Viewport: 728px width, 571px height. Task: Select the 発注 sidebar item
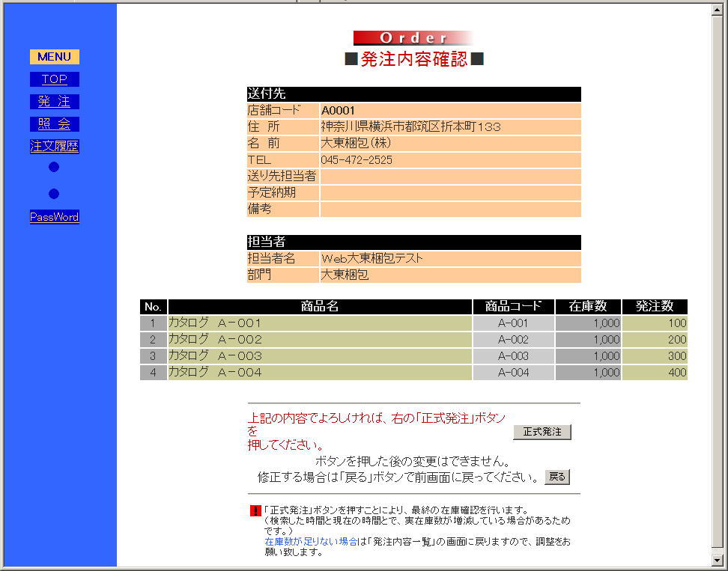pyautogui.click(x=54, y=101)
